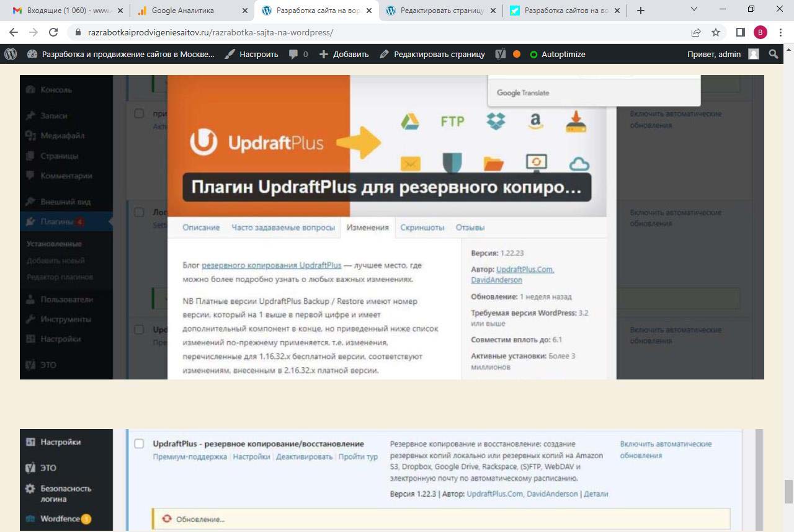The width and height of the screenshot is (794, 532).
Task: Open a new browser tab
Action: (641, 11)
